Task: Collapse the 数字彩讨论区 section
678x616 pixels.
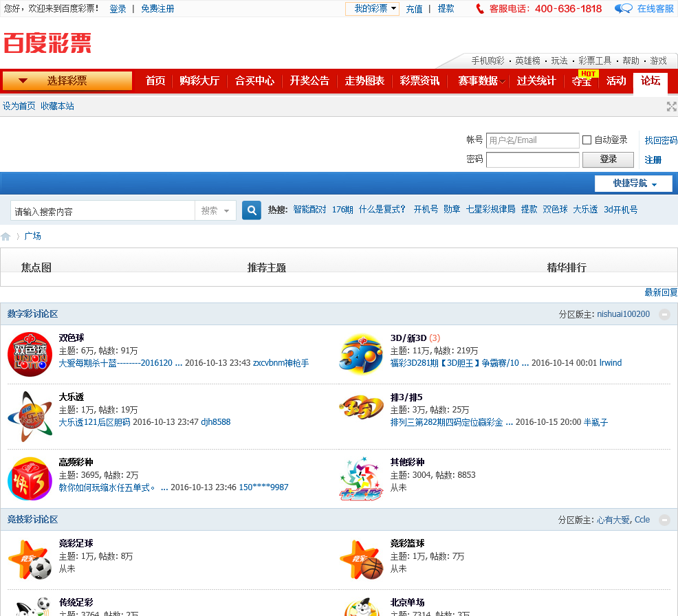Action: coord(664,314)
